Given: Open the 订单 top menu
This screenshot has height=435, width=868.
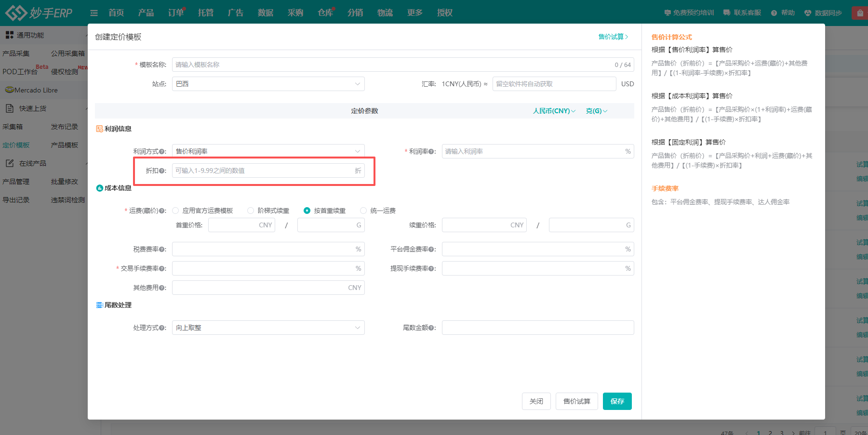Looking at the screenshot, I should coord(175,13).
